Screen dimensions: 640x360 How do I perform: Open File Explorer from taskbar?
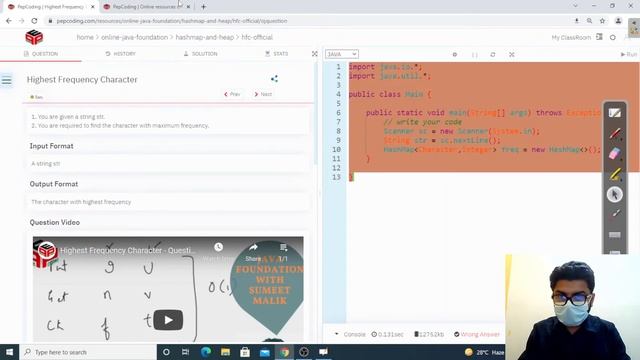click(225, 352)
